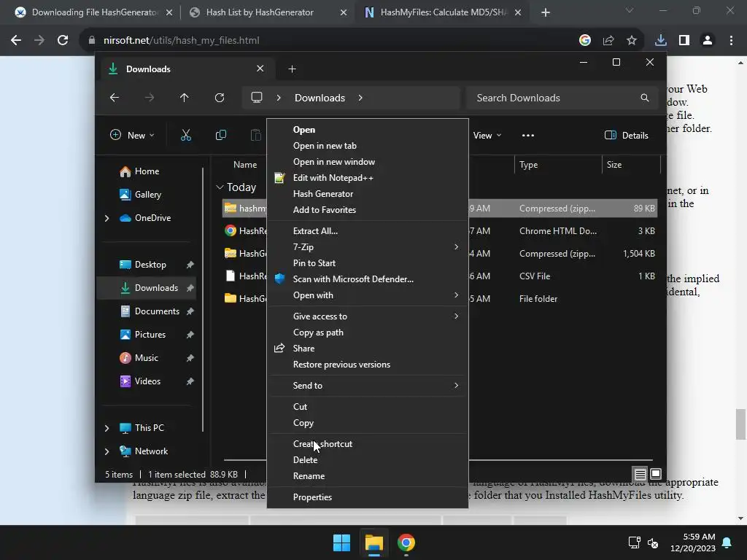
Task: Open the View dropdown in Explorer toolbar
Action: (x=487, y=135)
